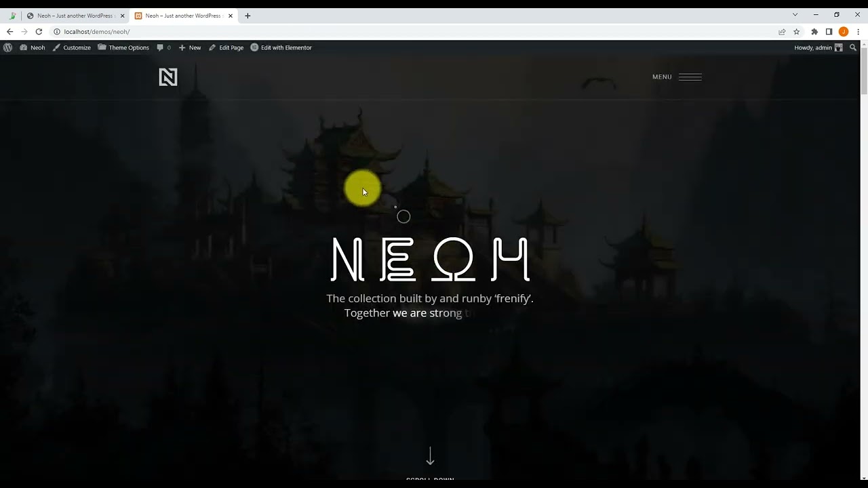868x488 pixels.
Task: Click the share page icon in address bar
Action: pos(782,32)
